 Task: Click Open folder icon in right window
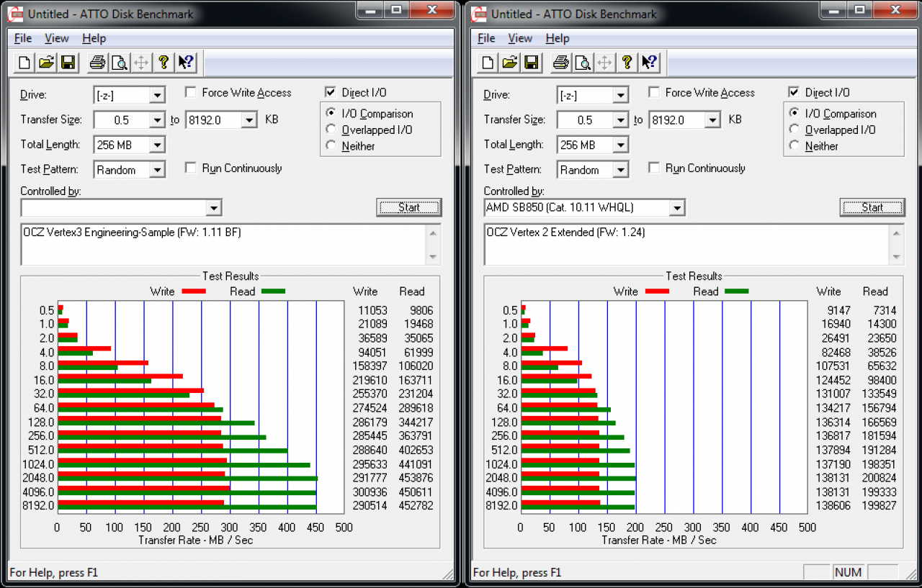coord(510,63)
